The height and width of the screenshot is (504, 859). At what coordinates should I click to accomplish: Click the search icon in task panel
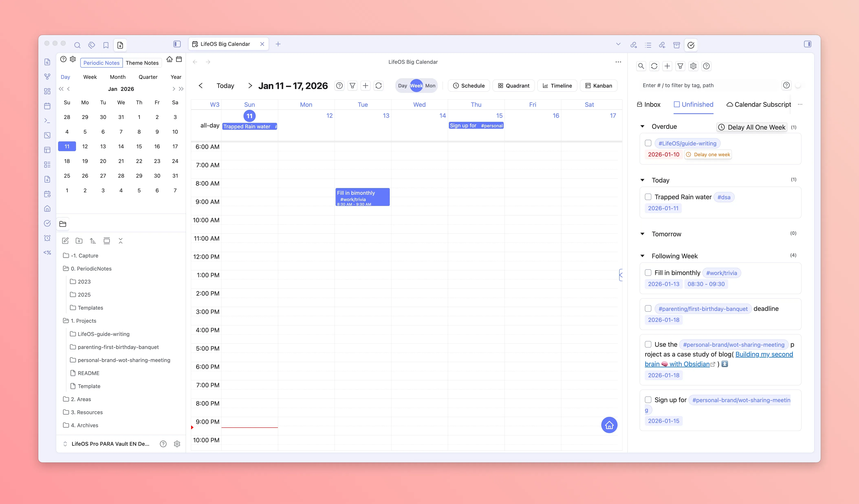tap(641, 66)
